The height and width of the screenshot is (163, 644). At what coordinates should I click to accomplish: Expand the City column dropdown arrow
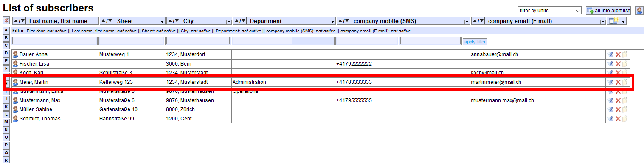(229, 21)
